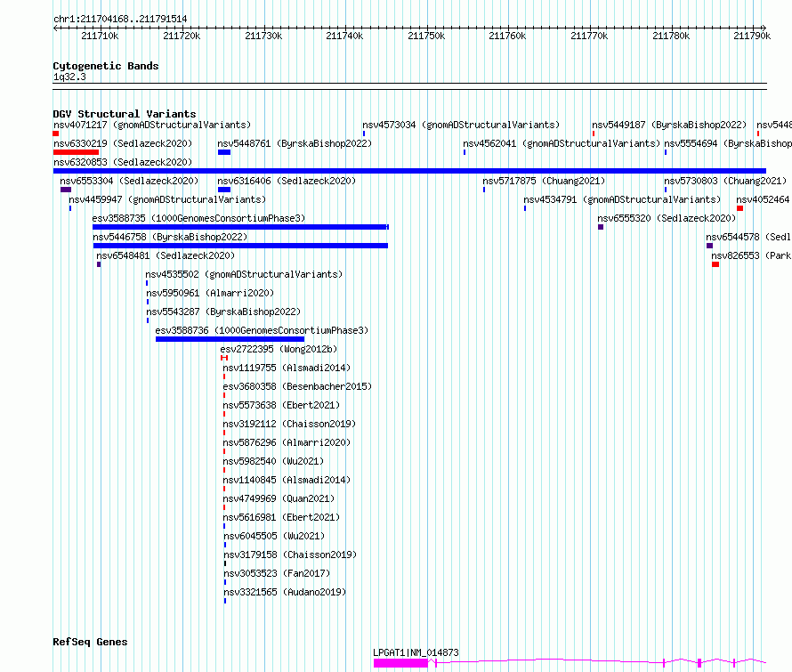Select nsv6316406 (Sedlazeck2020) label
This screenshot has width=792, height=672.
point(287,181)
